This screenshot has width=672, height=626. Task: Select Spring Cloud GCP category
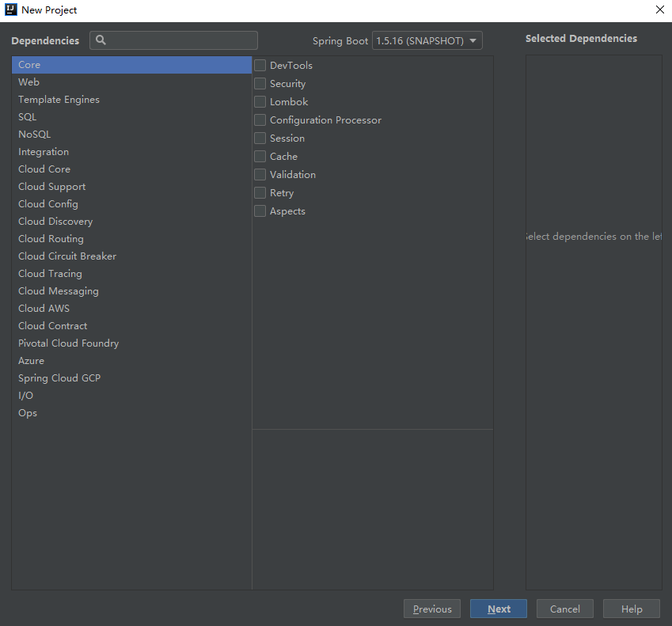[x=131, y=378]
